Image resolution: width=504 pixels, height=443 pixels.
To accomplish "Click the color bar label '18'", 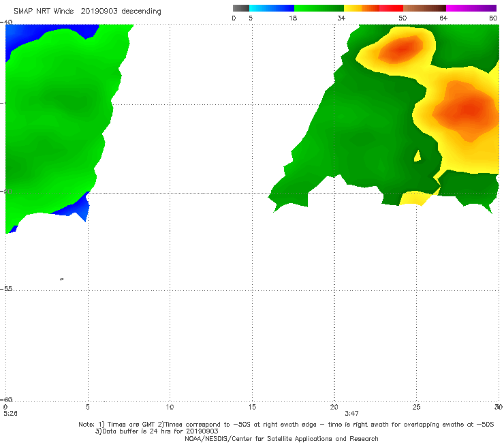I will tap(293, 18).
